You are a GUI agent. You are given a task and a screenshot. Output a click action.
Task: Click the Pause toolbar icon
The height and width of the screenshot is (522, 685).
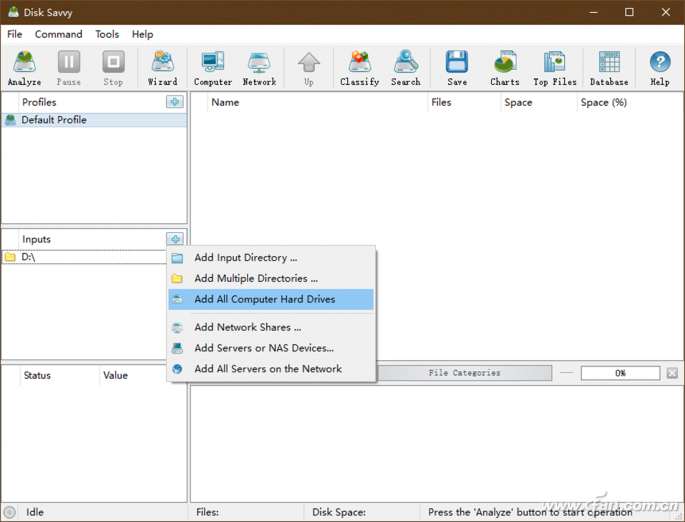pyautogui.click(x=69, y=68)
